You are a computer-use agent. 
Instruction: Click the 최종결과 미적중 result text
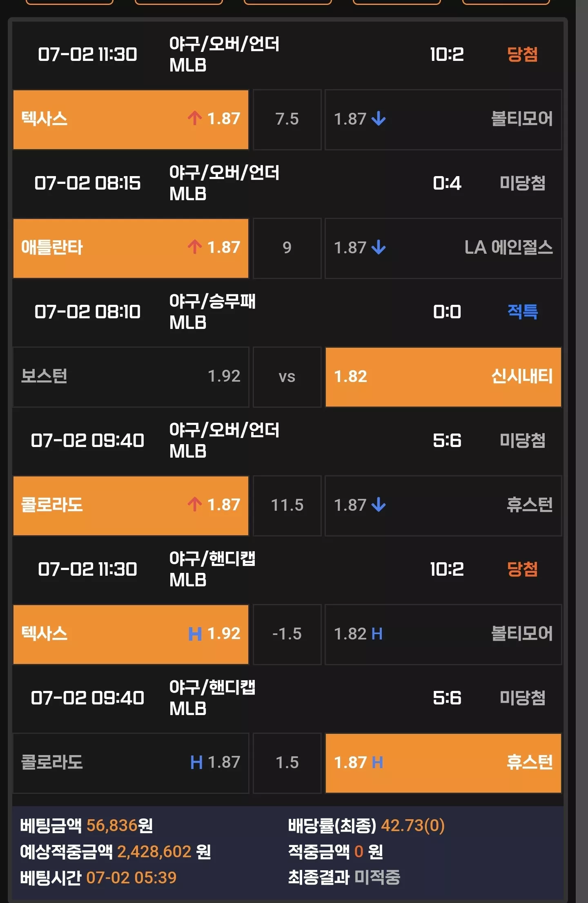point(344,877)
